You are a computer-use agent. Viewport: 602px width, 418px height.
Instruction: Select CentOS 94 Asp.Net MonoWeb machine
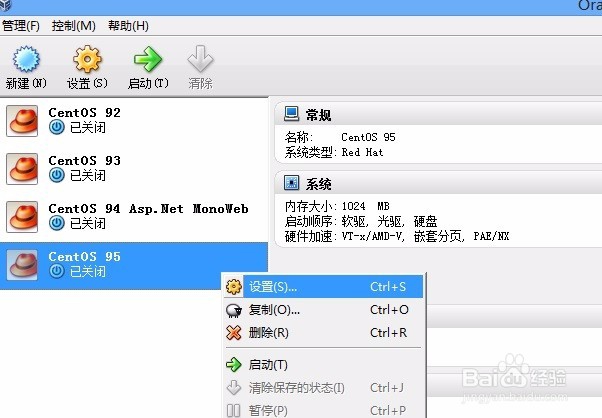click(x=134, y=217)
